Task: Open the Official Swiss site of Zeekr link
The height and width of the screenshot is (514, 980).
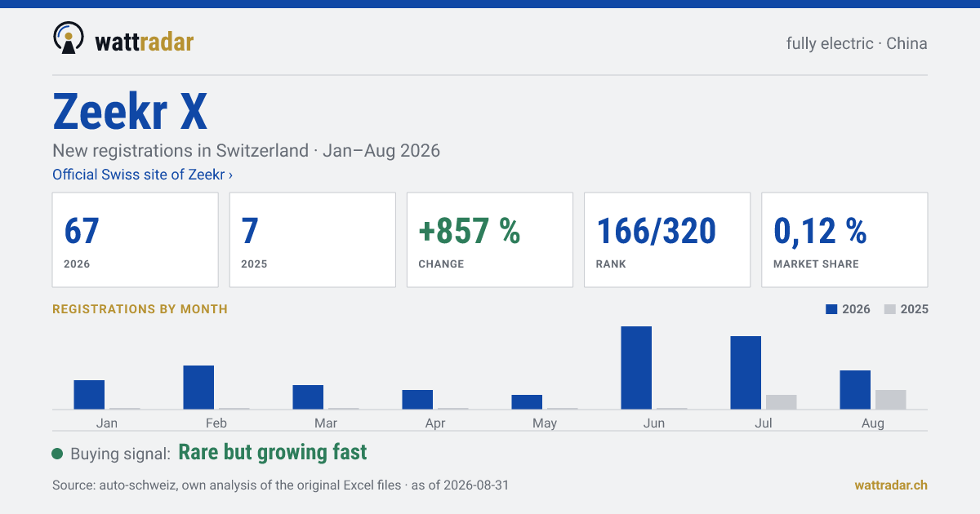Action: 142,175
